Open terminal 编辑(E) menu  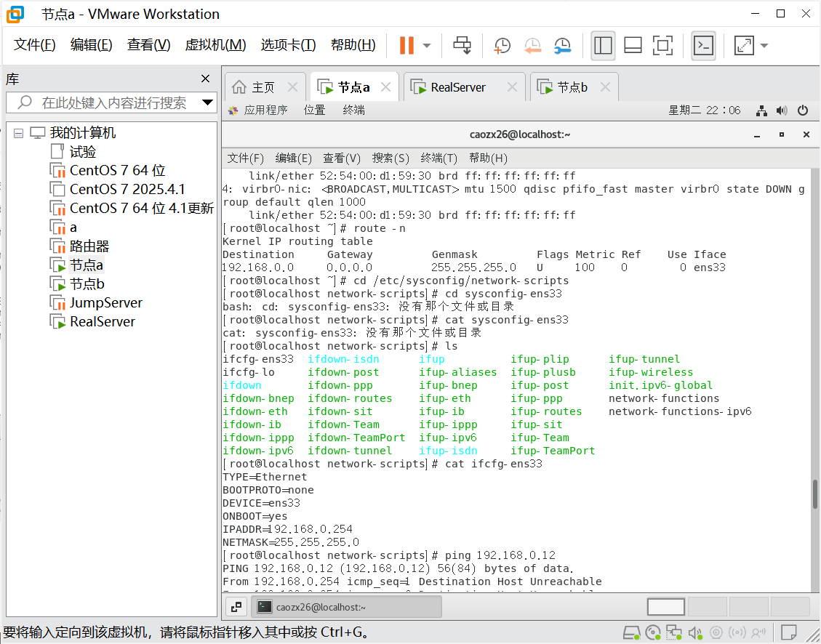click(294, 158)
